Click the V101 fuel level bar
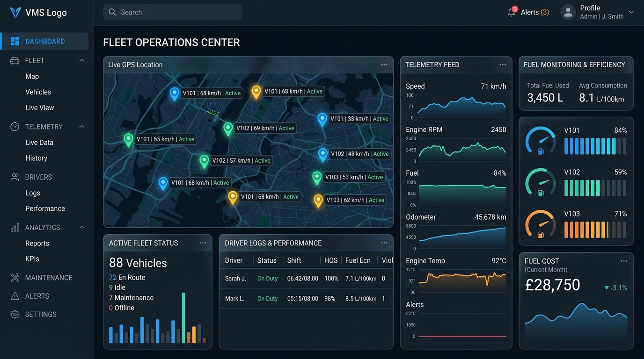The image size is (644, 359). (595, 146)
